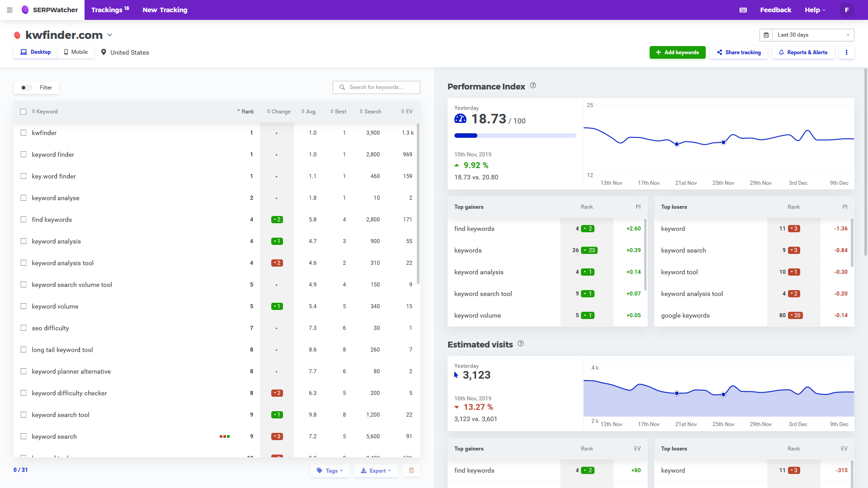
Task: Click the Add keywords button
Action: (x=677, y=52)
